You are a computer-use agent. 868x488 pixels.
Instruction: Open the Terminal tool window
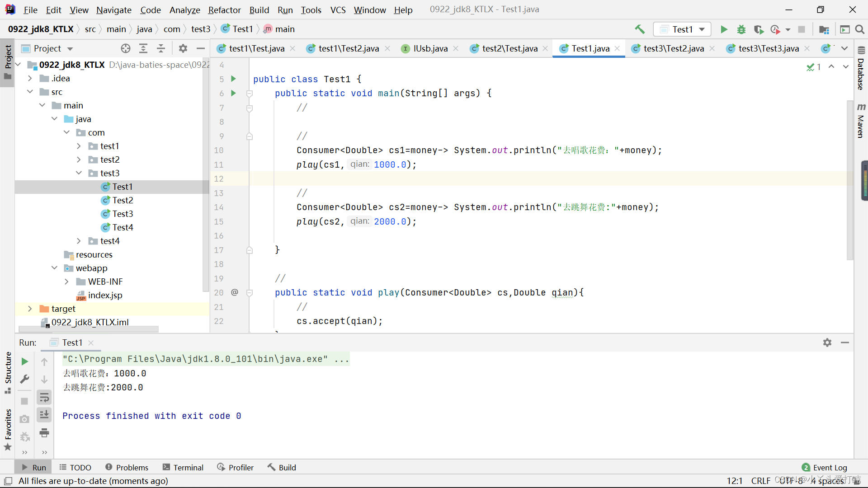(183, 467)
